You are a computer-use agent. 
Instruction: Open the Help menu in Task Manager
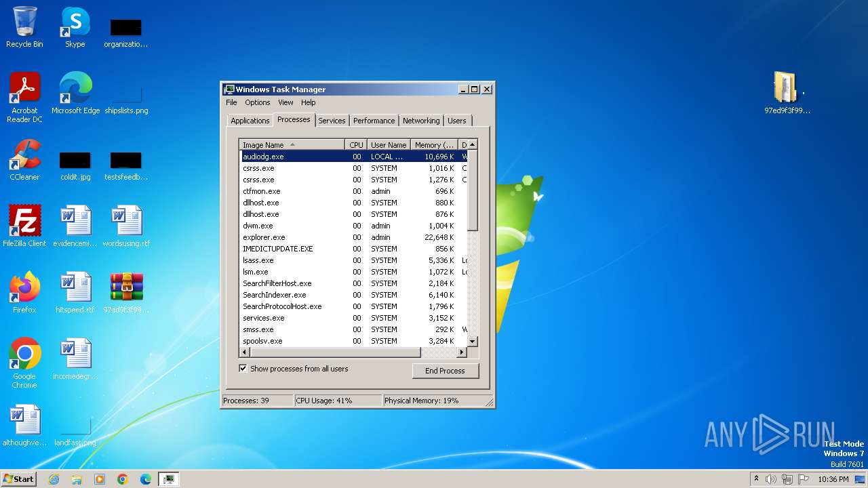click(x=309, y=102)
